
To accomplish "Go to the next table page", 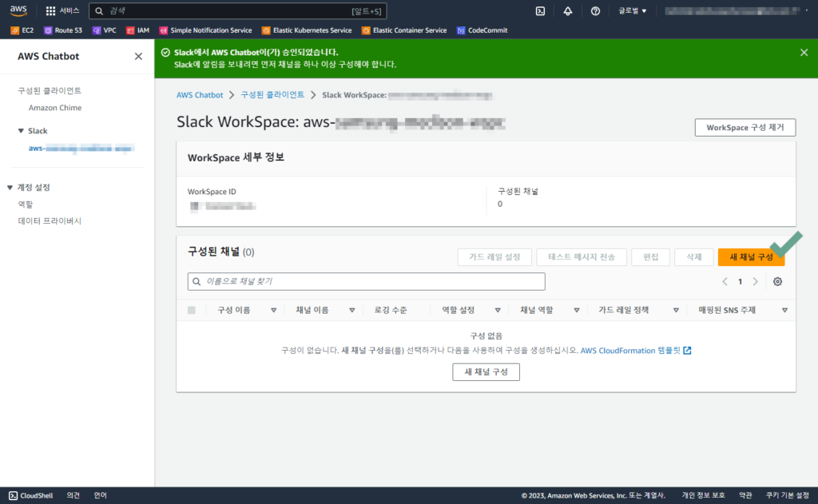I will click(x=755, y=282).
